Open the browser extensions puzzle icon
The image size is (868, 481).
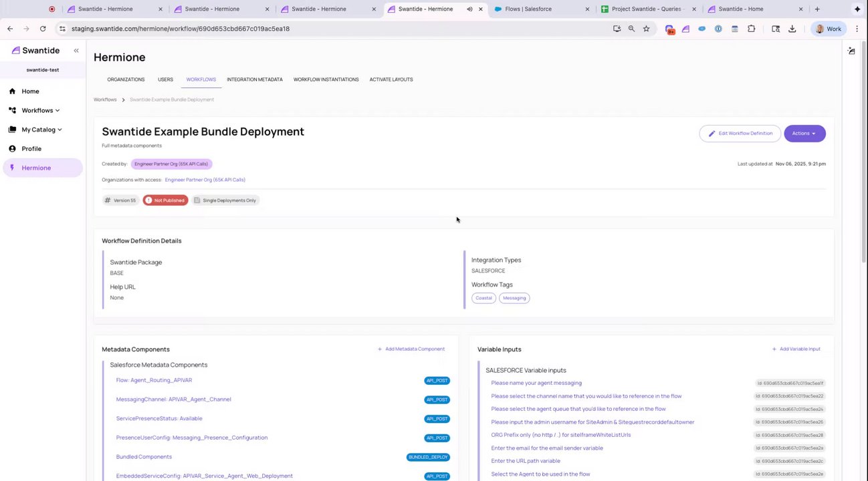click(752, 29)
